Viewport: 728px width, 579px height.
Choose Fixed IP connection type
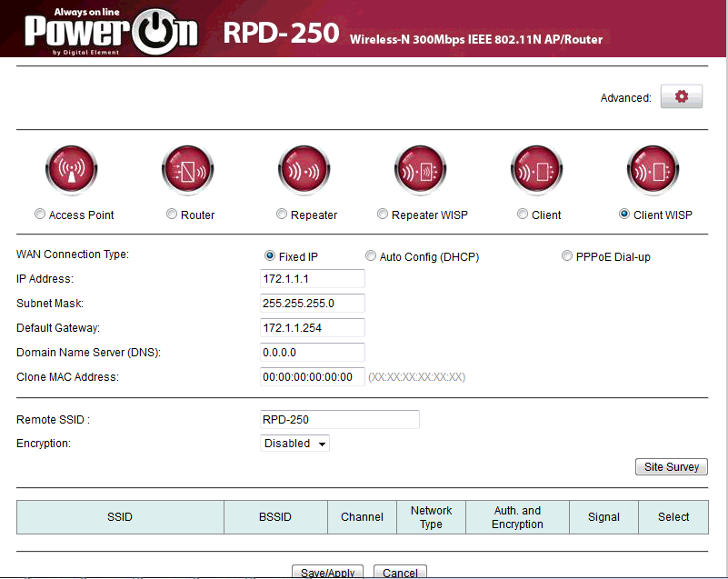coord(270,255)
